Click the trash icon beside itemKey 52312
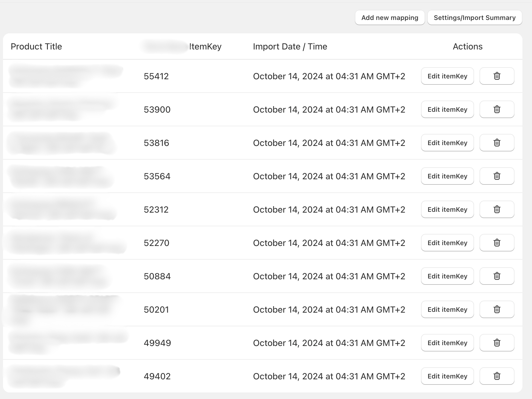The height and width of the screenshot is (399, 532). (x=497, y=209)
